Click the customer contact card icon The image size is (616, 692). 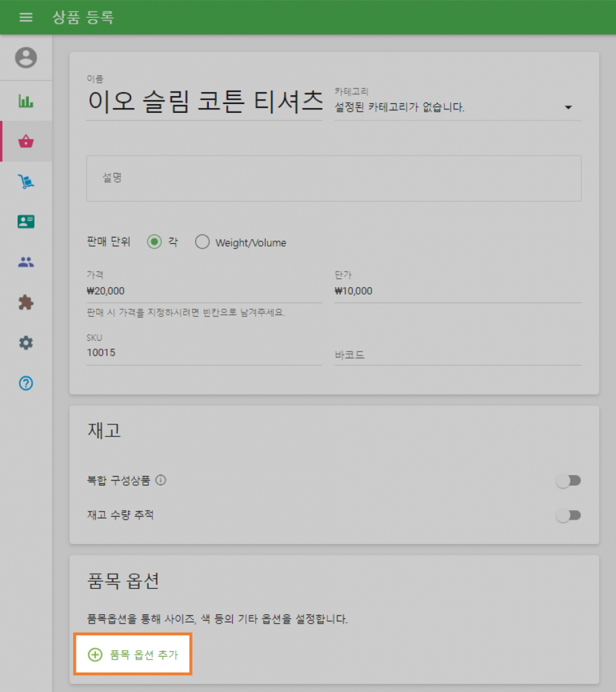[x=26, y=221]
